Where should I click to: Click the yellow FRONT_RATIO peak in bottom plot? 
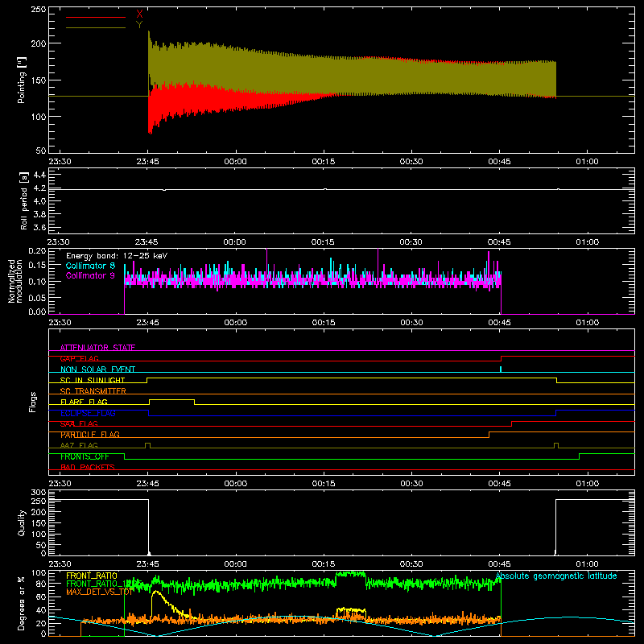[155, 592]
